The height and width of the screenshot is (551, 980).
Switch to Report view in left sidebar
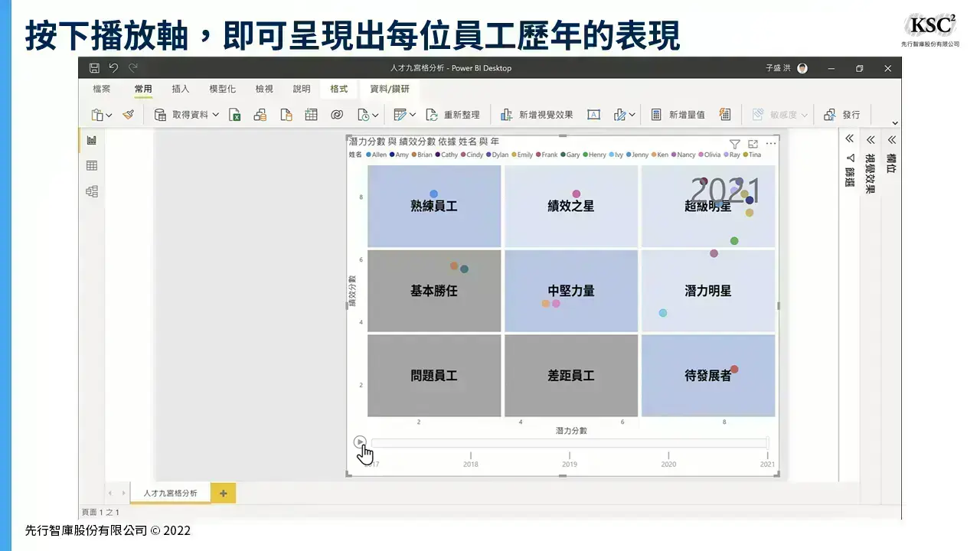click(92, 140)
